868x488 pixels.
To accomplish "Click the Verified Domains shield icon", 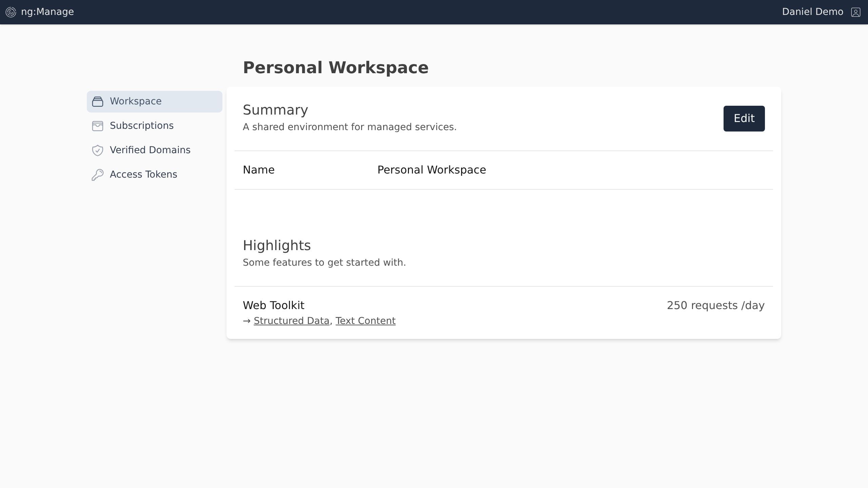I will click(x=98, y=150).
